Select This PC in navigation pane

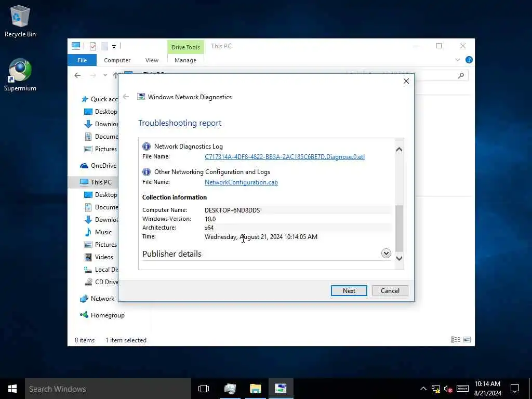coord(96,182)
